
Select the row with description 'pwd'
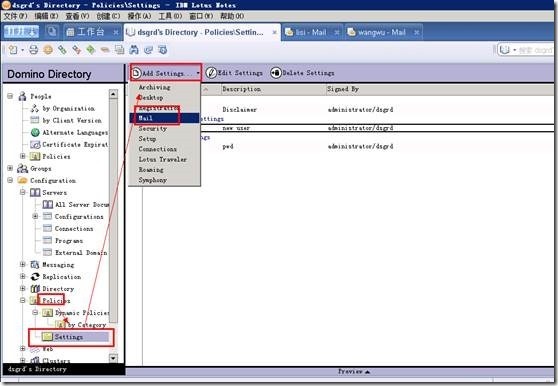[x=341, y=147]
